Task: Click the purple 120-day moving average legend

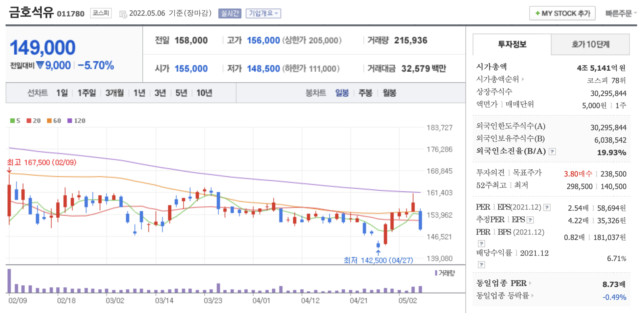Action: coord(76,121)
